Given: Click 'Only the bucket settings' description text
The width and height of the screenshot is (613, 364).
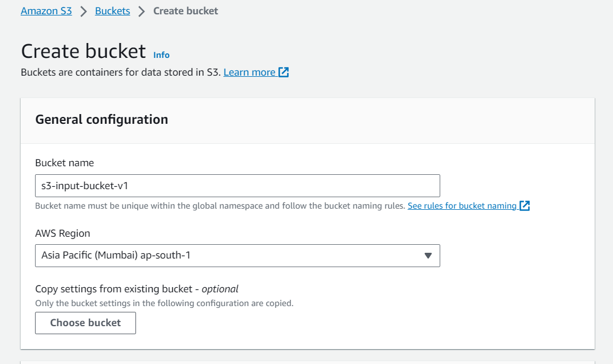Looking at the screenshot, I should pos(164,303).
